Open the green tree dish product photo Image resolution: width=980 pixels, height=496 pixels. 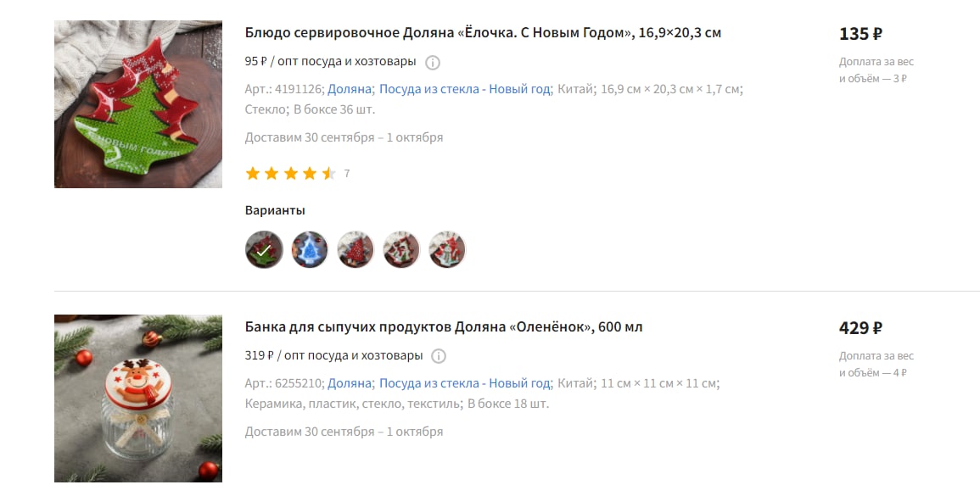coord(138,103)
